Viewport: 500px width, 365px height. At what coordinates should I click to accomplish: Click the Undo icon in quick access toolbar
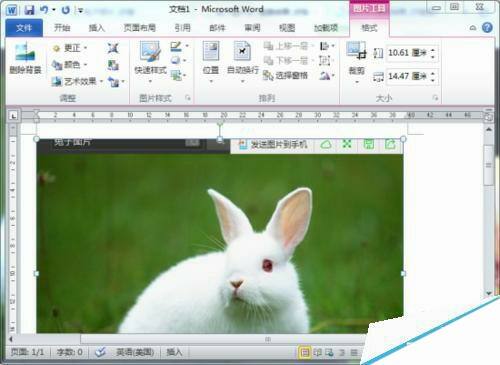pyautogui.click(x=44, y=10)
